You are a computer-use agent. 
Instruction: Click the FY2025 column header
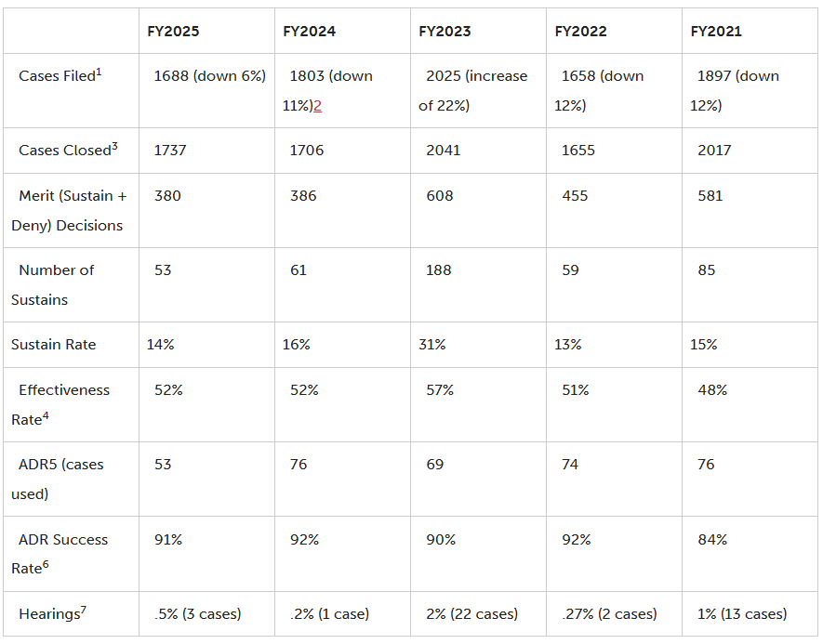coord(173,32)
